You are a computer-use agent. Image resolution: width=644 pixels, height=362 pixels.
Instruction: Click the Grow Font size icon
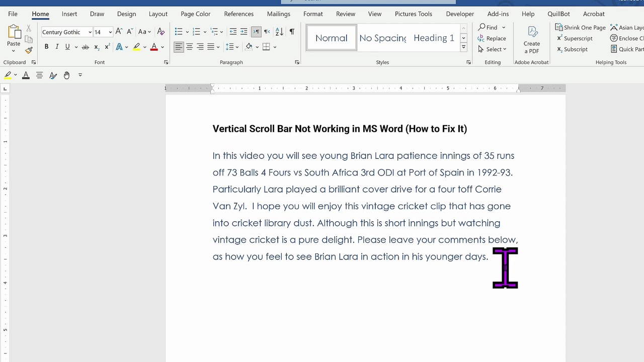coord(119,32)
